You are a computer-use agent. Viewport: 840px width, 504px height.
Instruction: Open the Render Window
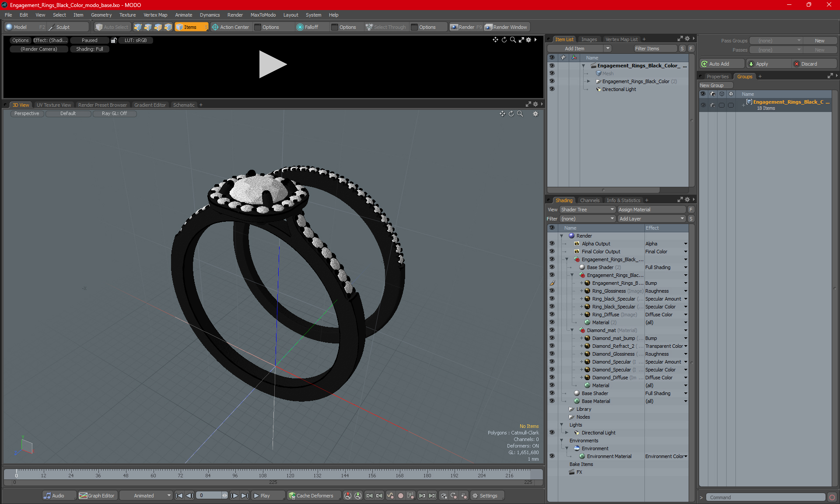click(507, 27)
